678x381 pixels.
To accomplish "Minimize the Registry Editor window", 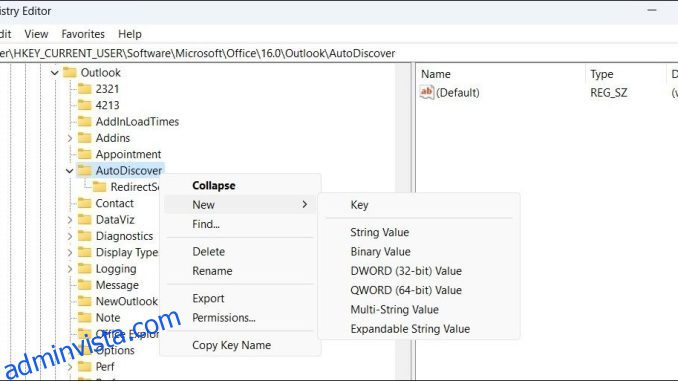I will (x=652, y=10).
